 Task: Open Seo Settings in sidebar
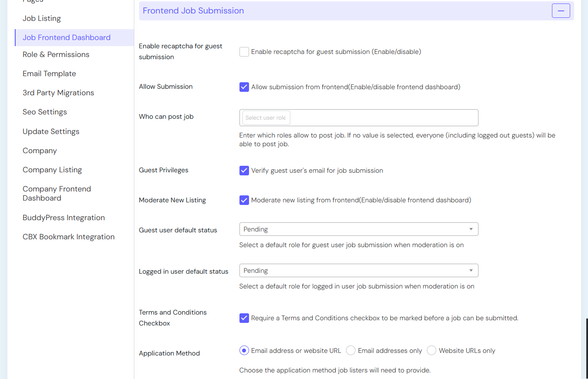[x=45, y=112]
